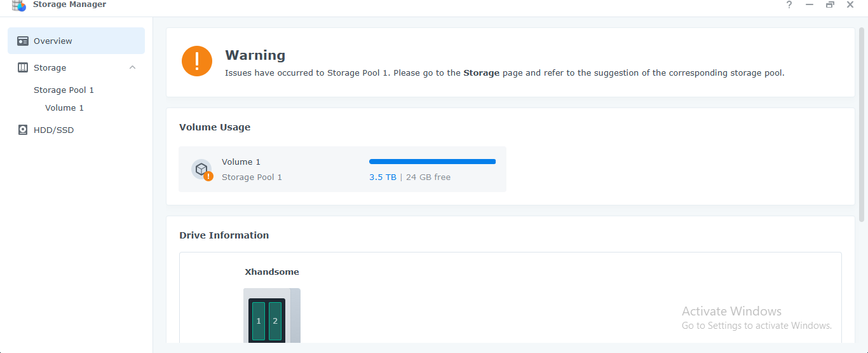
Task: Open help via question mark icon
Action: pyautogui.click(x=789, y=4)
